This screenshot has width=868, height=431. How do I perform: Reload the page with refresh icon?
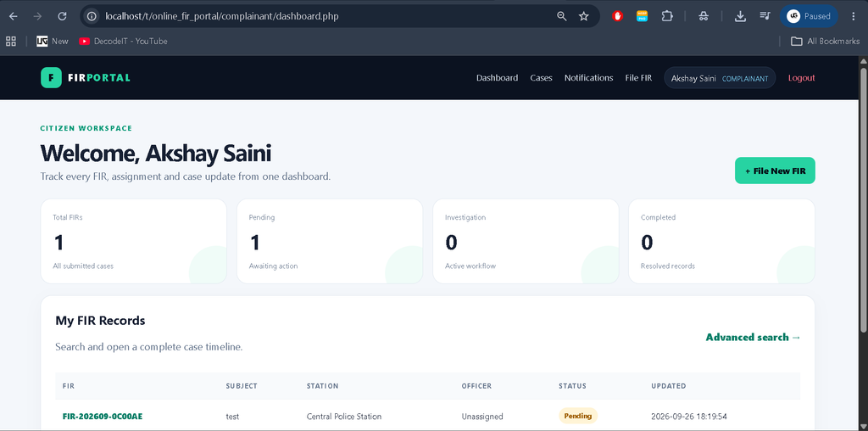tap(63, 16)
